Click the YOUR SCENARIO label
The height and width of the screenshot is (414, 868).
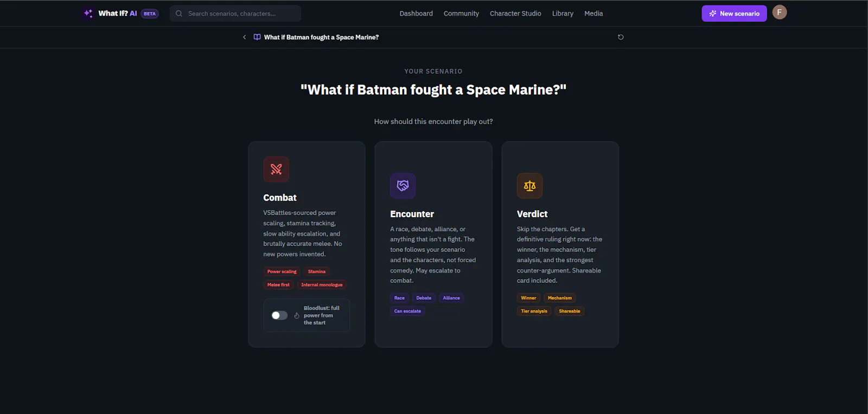tap(433, 72)
